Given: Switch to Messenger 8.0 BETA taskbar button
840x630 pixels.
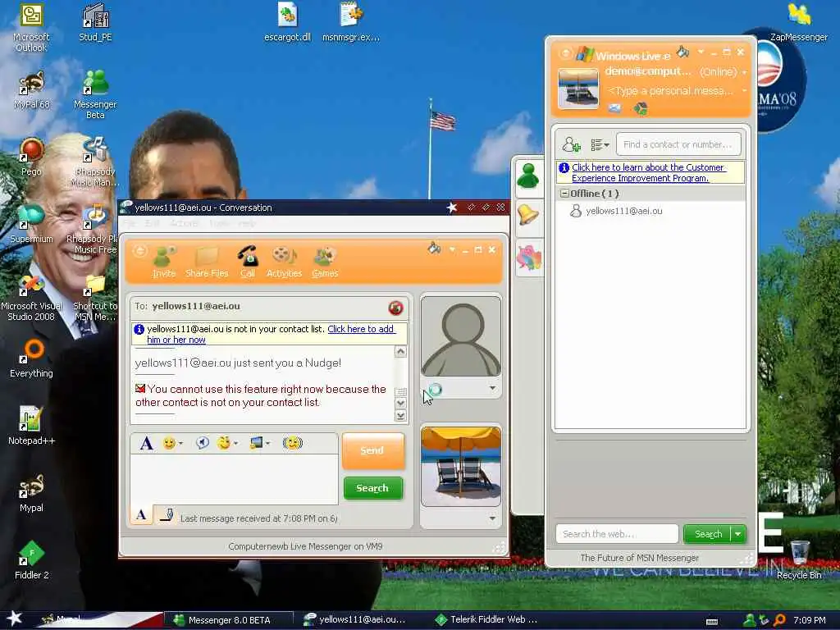Looking at the screenshot, I should [229, 620].
